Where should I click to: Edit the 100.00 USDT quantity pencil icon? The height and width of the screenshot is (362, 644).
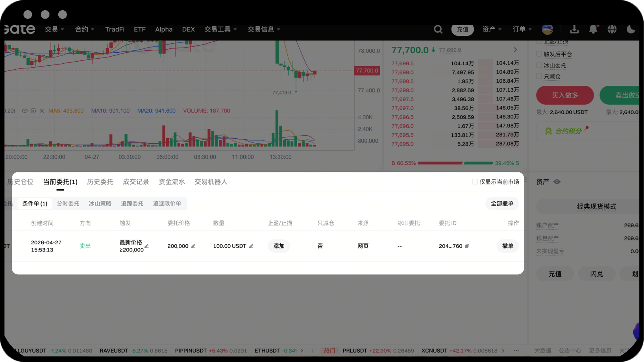pos(251,246)
